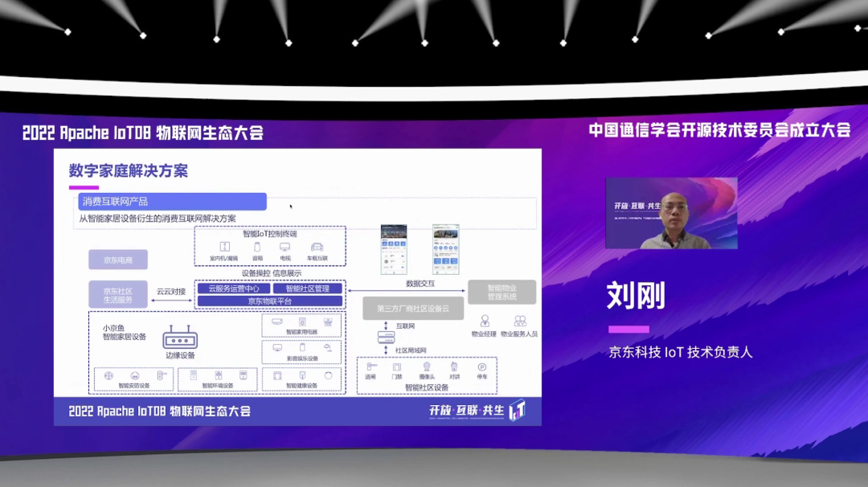
Task: Click the 摄像头 camera icon
Action: [x=426, y=366]
